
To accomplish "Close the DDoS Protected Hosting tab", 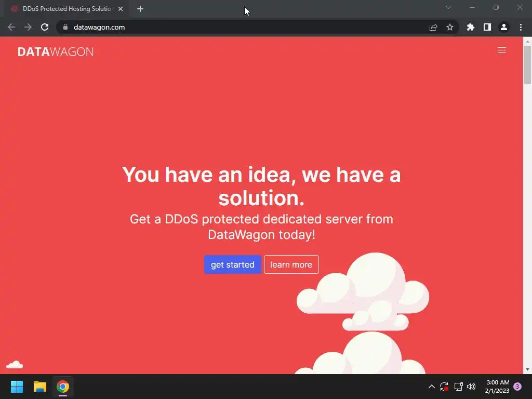I will pos(121,9).
